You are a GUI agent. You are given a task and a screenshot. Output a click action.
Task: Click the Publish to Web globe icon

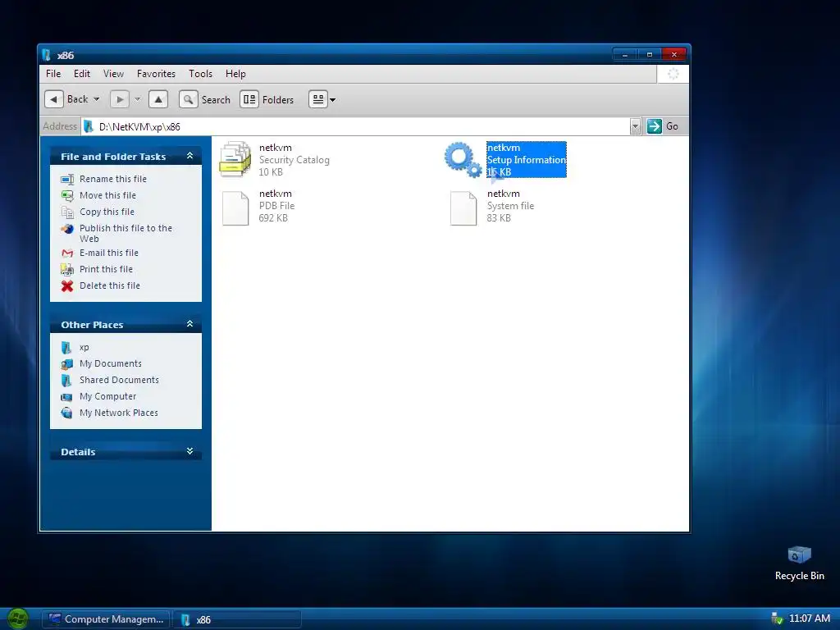point(67,230)
